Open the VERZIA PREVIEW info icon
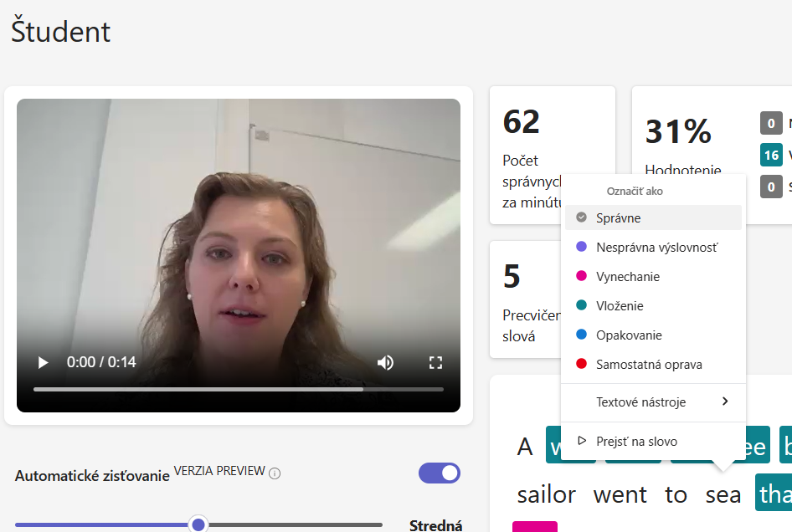The height and width of the screenshot is (532, 792). coord(275,473)
